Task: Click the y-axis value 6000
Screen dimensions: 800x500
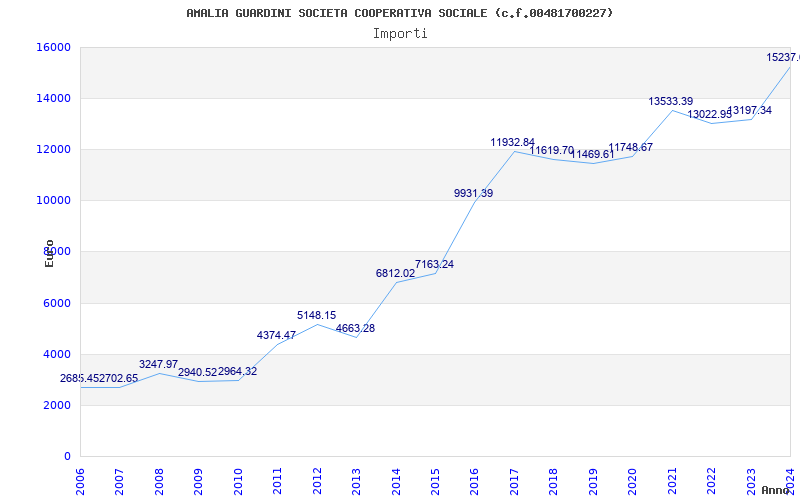Action: tap(57, 303)
